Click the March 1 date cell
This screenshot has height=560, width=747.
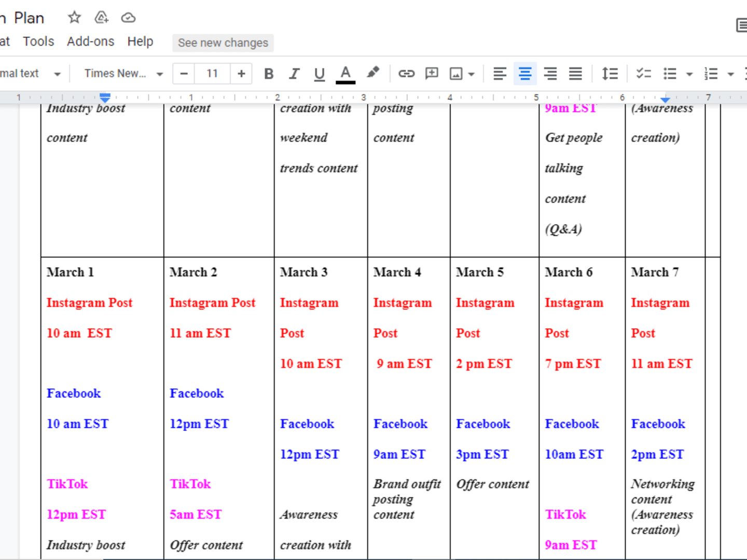70,272
